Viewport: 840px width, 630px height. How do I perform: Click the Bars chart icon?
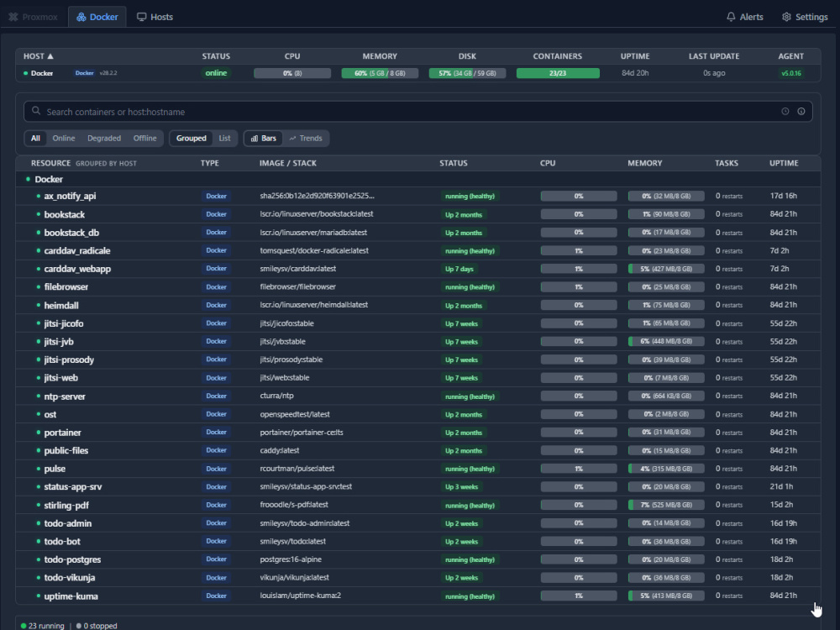(255, 139)
